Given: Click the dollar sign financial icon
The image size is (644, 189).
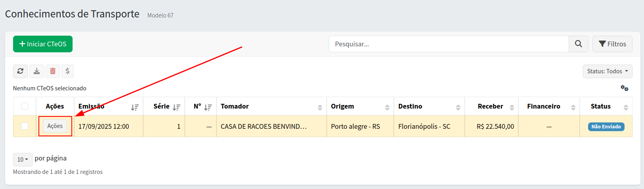Looking at the screenshot, I should pyautogui.click(x=67, y=71).
